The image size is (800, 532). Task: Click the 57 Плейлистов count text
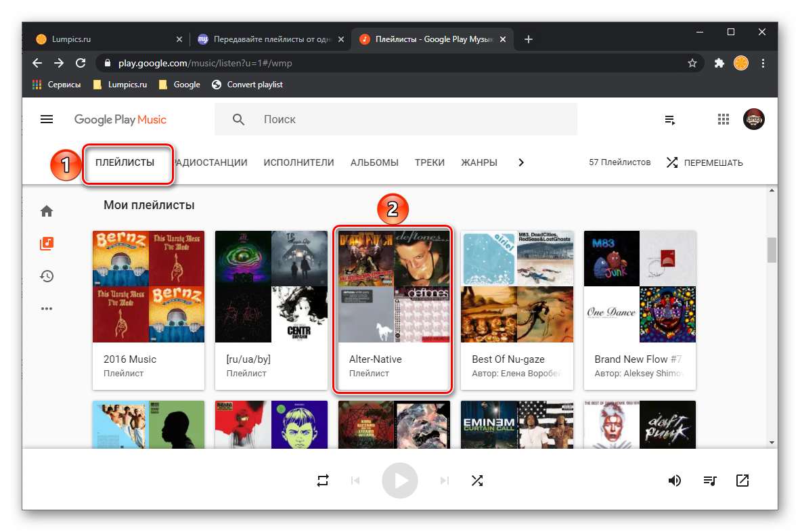click(620, 162)
